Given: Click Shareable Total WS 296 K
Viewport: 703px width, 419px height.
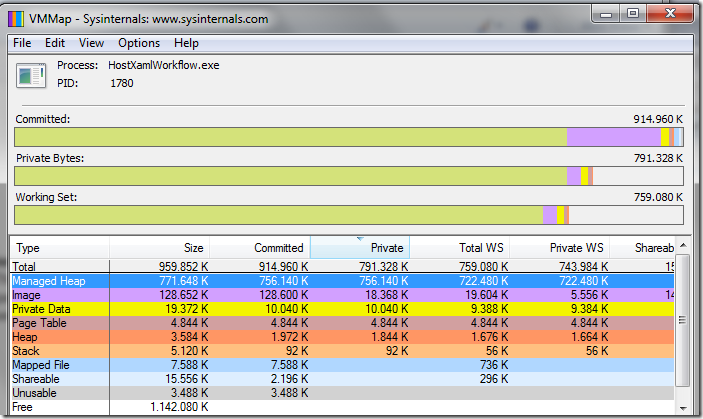Looking at the screenshot, I should pos(494,379).
